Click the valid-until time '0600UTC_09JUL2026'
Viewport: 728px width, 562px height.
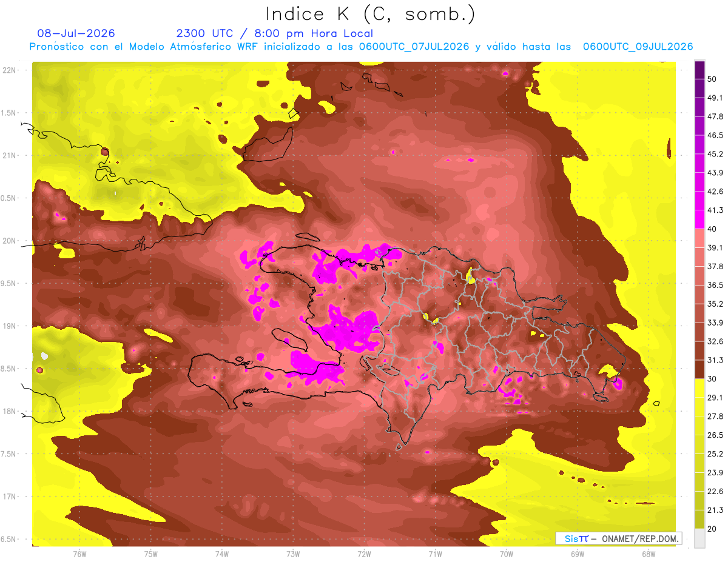point(638,47)
